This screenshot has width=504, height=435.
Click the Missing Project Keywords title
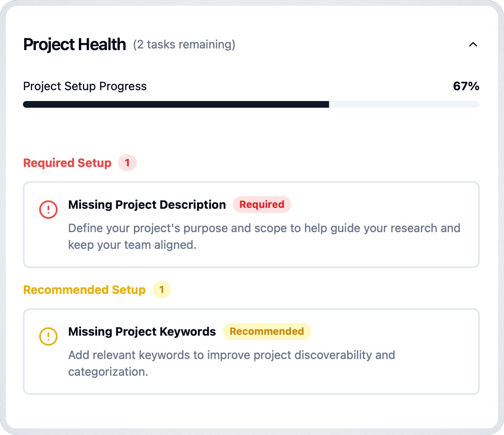click(x=142, y=331)
